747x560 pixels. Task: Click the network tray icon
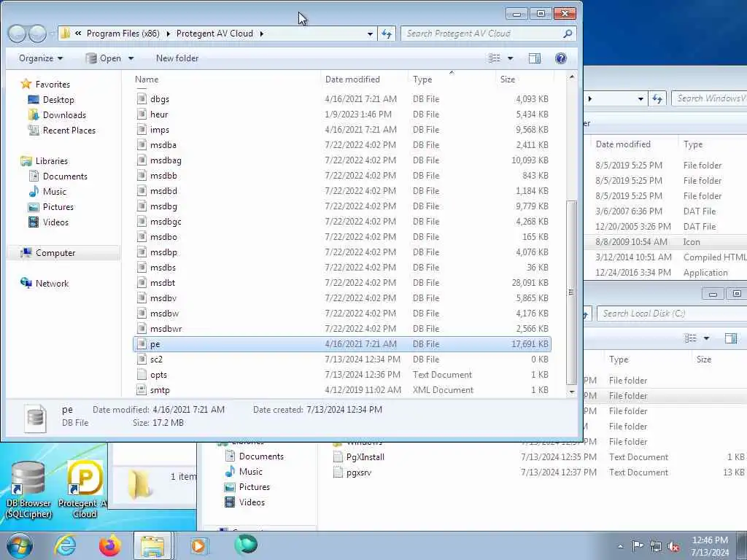[656, 546]
